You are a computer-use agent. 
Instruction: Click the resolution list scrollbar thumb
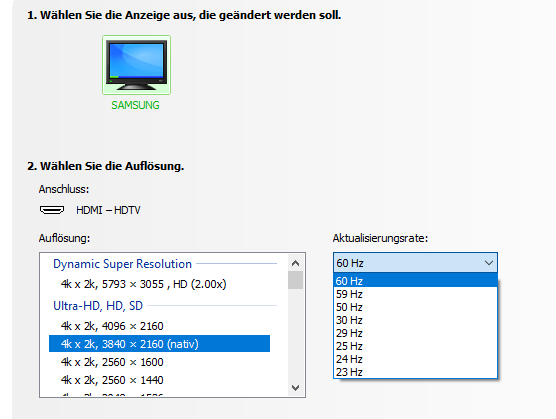coord(295,280)
